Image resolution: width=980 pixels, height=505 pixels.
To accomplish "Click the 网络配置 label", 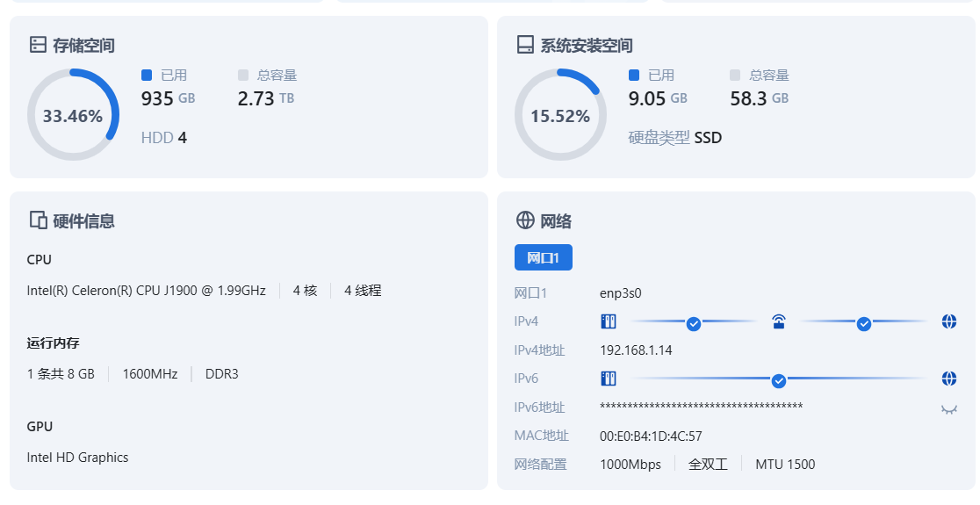I will (541, 465).
